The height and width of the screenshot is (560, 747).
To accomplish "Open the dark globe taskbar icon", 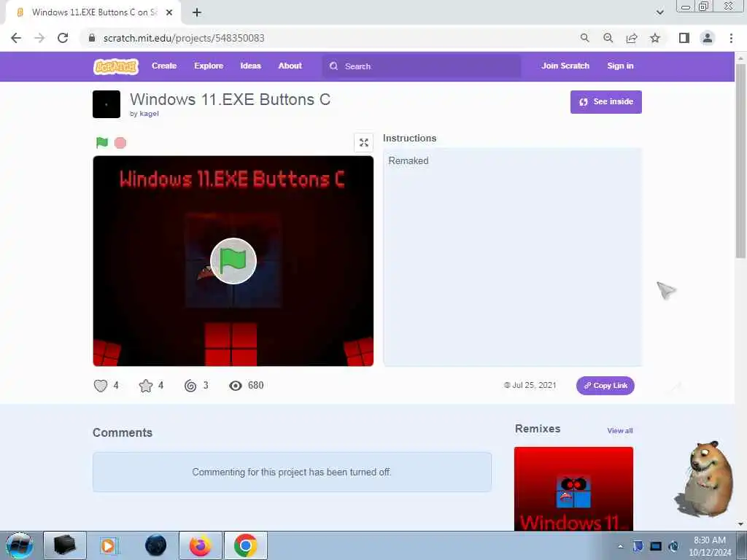I will click(x=156, y=545).
